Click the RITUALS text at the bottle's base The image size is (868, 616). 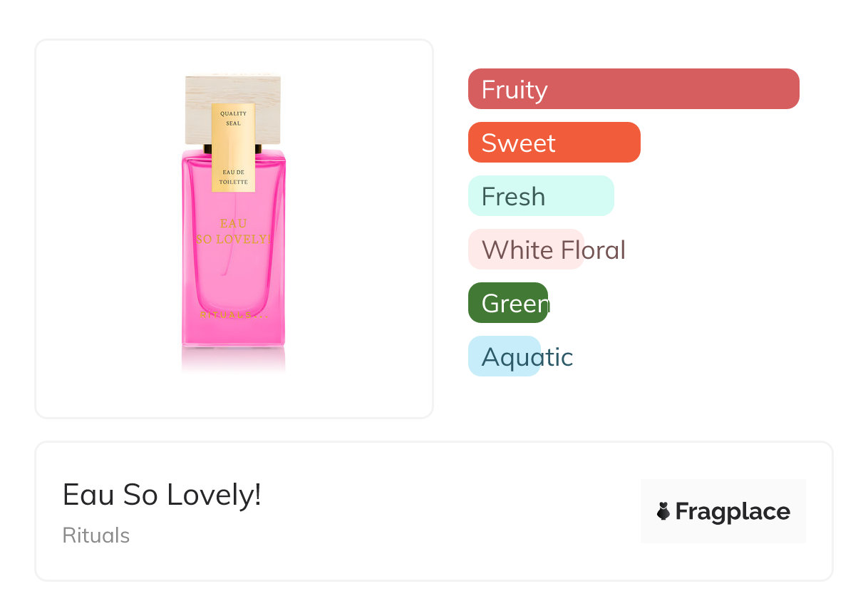click(232, 315)
